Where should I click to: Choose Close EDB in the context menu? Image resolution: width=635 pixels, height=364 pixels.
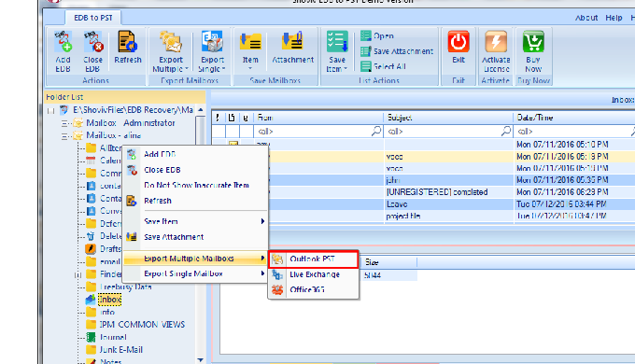195,170
